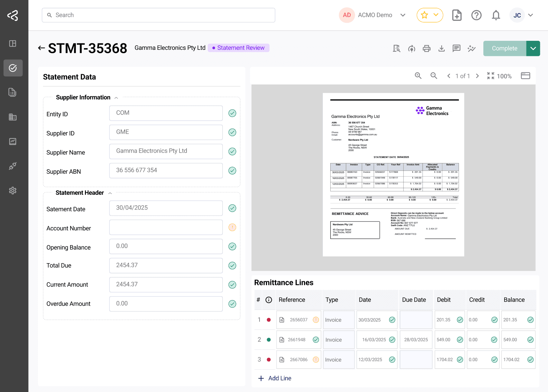This screenshot has width=548, height=392.
Task: Go back using the arrow beside STMT-35368
Action: click(x=41, y=48)
